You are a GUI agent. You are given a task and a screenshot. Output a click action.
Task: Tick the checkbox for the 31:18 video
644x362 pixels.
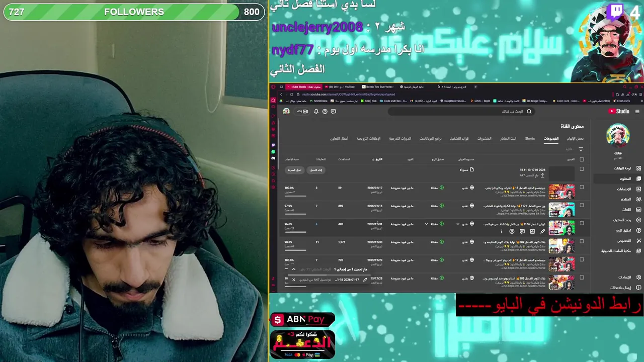(x=582, y=241)
